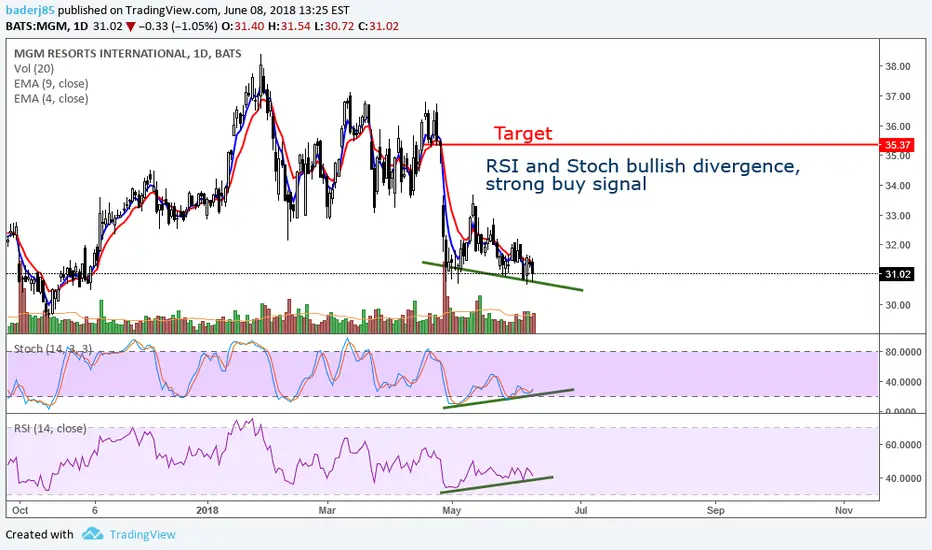The height and width of the screenshot is (550, 932).
Task: Click the 'EMA (4, close)' indicator label
Action: click(x=51, y=99)
